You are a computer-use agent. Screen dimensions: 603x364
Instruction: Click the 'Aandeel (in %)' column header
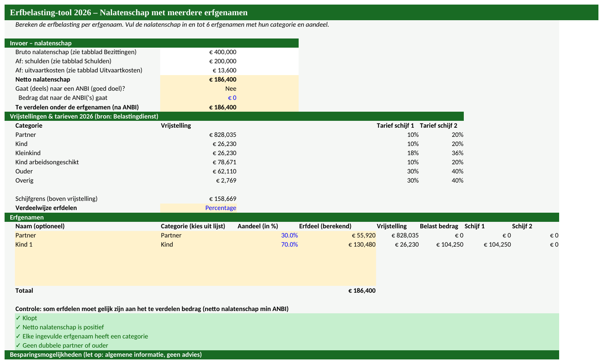tap(258, 226)
